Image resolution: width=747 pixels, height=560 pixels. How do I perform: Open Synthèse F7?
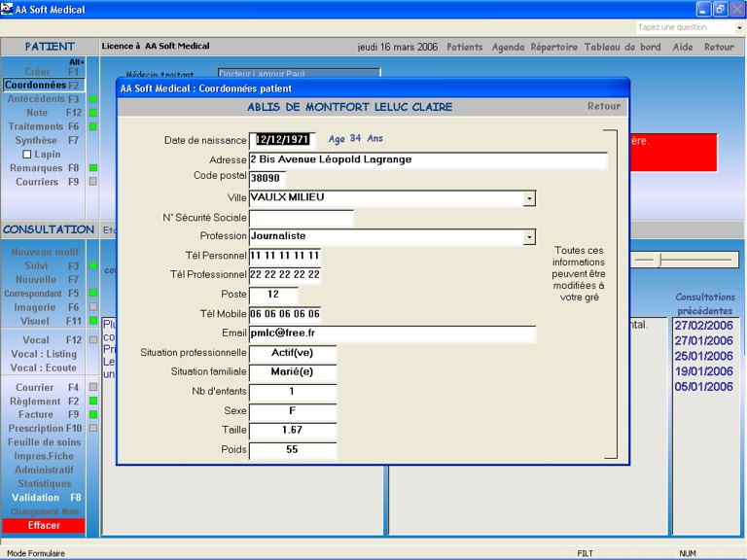[47, 140]
